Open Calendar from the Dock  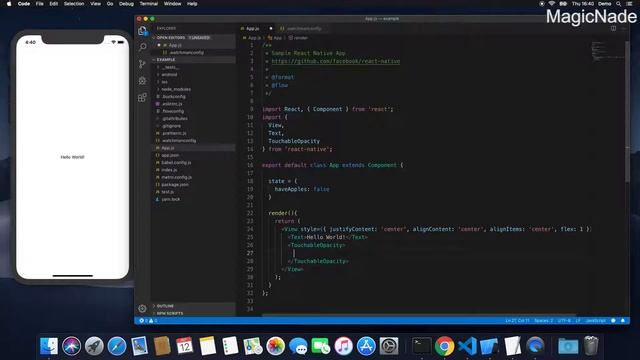185,346
